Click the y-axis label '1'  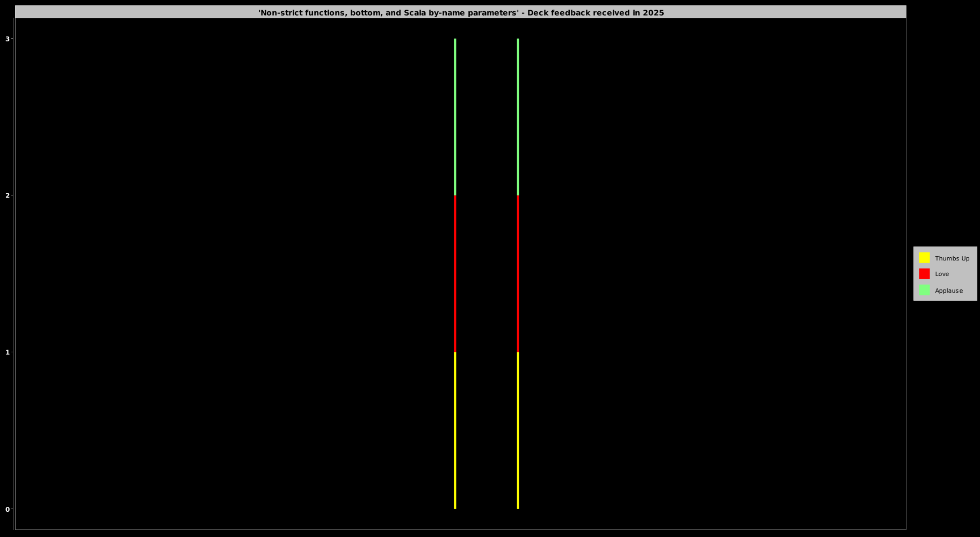8,352
